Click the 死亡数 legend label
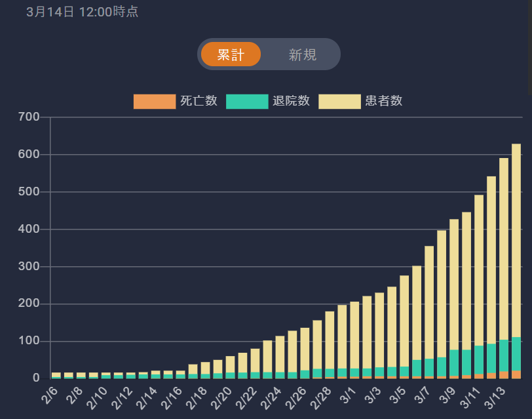Image resolution: width=532 pixels, height=419 pixels. click(x=199, y=101)
